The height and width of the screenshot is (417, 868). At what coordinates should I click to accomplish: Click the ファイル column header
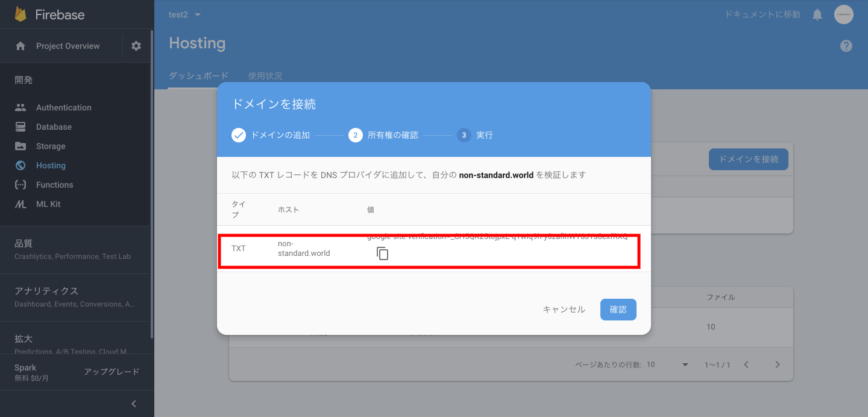(721, 297)
